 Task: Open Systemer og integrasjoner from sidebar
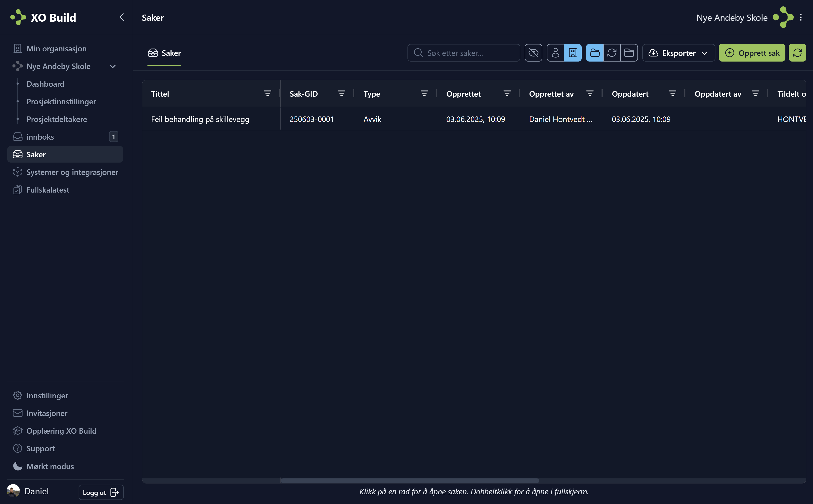72,172
